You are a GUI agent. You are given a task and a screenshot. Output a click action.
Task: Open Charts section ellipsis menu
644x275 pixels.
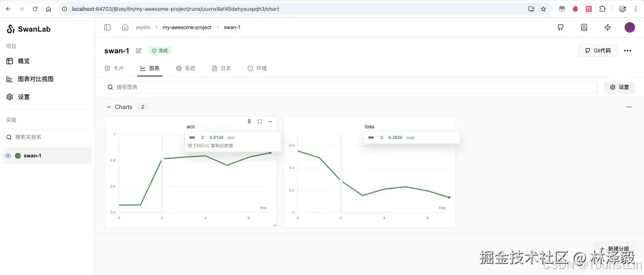[x=629, y=107]
